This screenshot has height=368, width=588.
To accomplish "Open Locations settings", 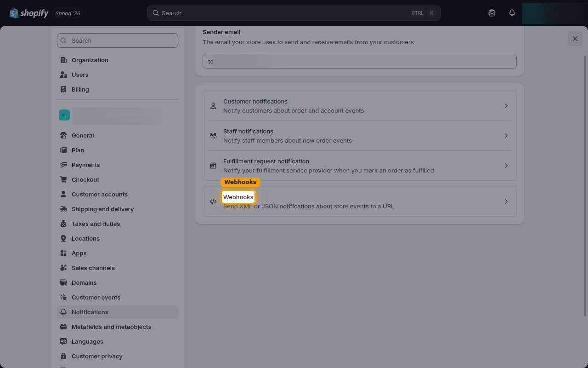I will 118,238.
